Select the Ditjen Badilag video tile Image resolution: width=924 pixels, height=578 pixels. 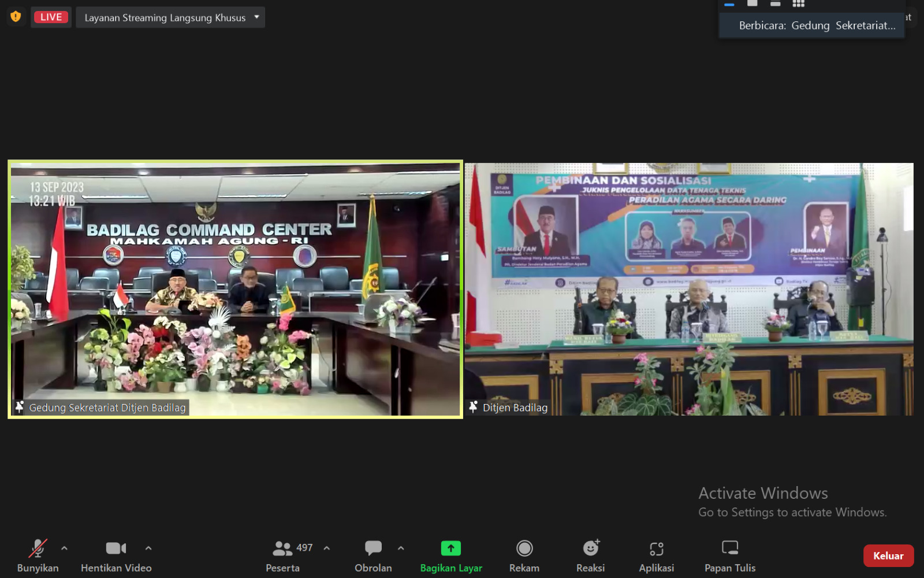[689, 289]
